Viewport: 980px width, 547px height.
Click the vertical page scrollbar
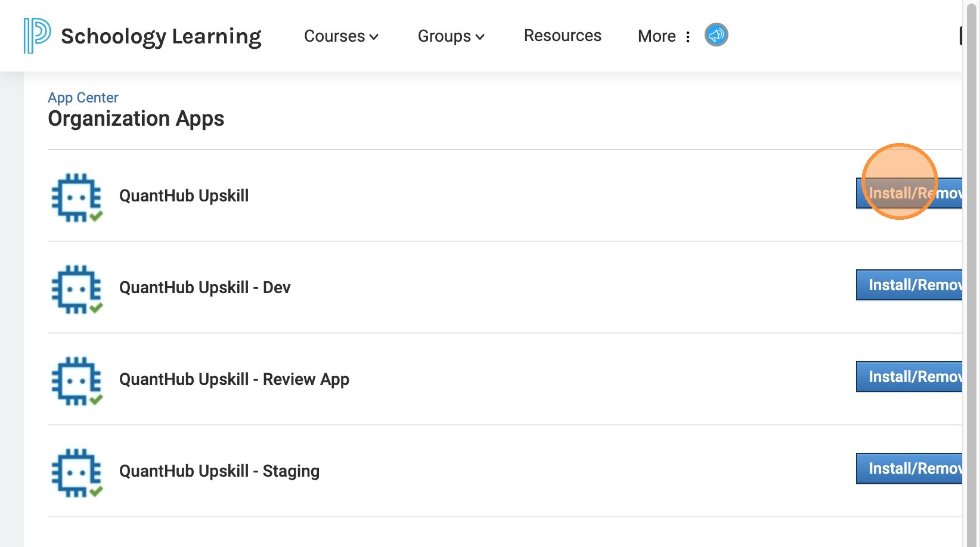tap(972, 273)
